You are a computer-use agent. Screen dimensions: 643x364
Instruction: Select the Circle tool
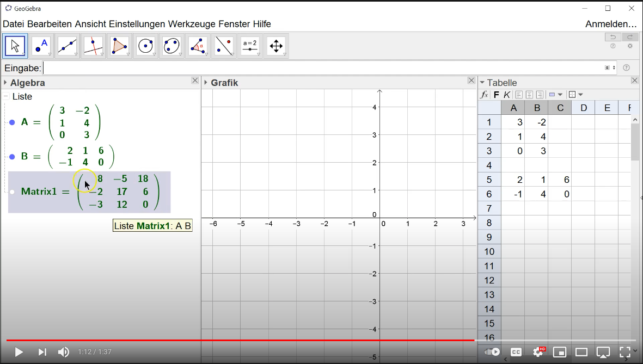[146, 46]
